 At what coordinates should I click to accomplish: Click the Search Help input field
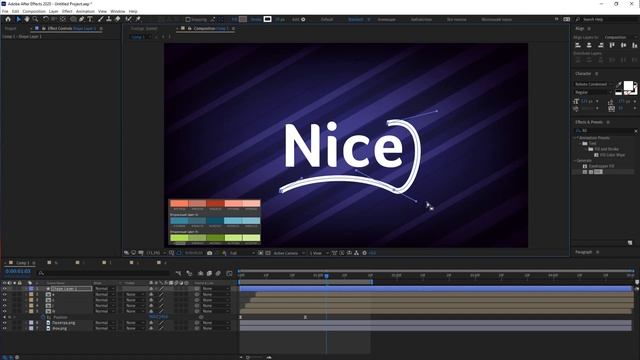[x=607, y=19]
